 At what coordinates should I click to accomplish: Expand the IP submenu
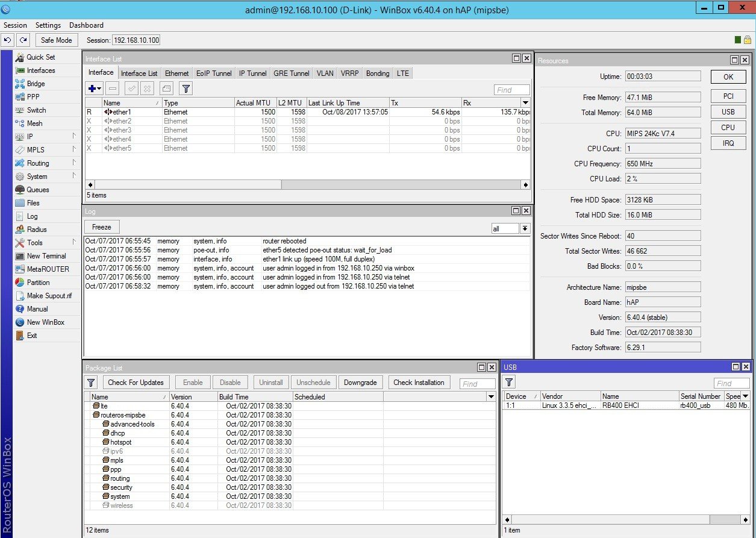pos(74,137)
